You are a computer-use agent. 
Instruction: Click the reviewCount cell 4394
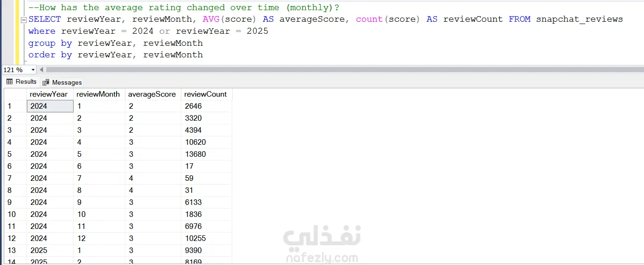point(206,130)
